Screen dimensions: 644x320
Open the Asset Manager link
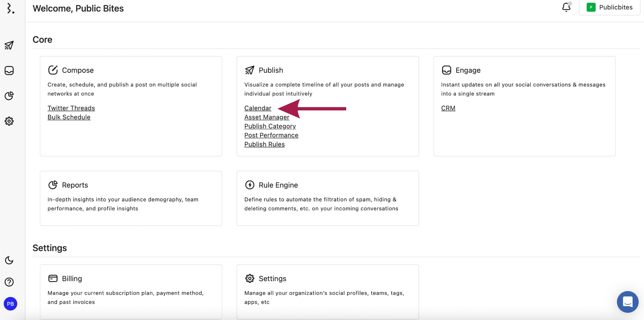pyautogui.click(x=267, y=117)
